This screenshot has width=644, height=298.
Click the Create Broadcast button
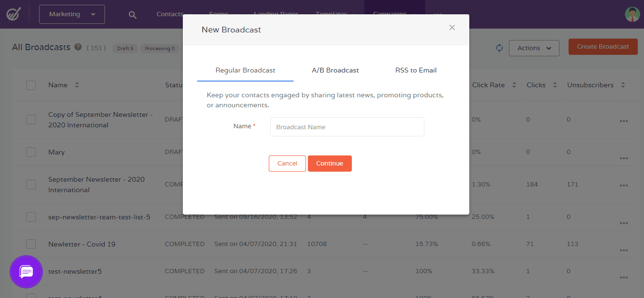coord(602,47)
